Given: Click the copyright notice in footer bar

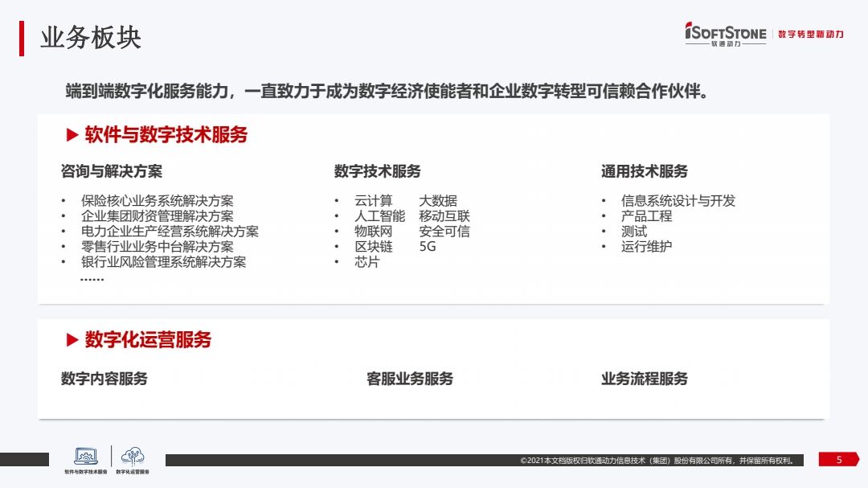Looking at the screenshot, I should pos(657,461).
